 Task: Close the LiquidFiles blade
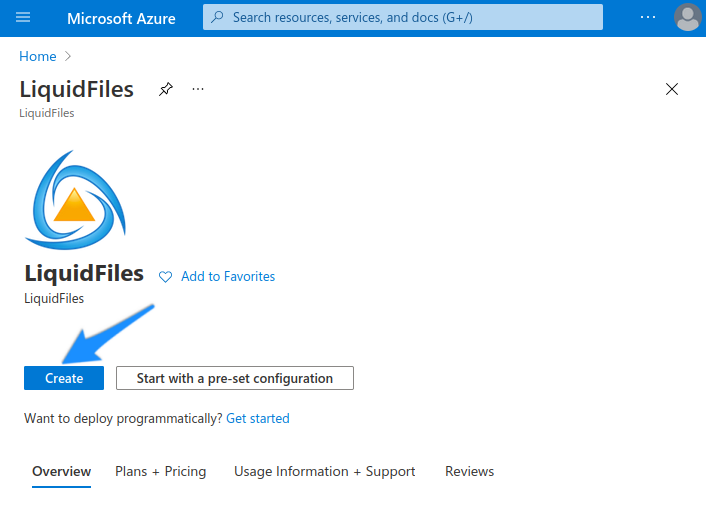tap(671, 89)
